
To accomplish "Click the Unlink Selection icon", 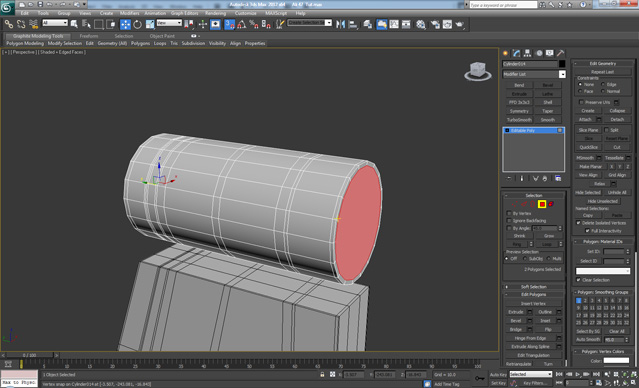I will (x=21, y=24).
